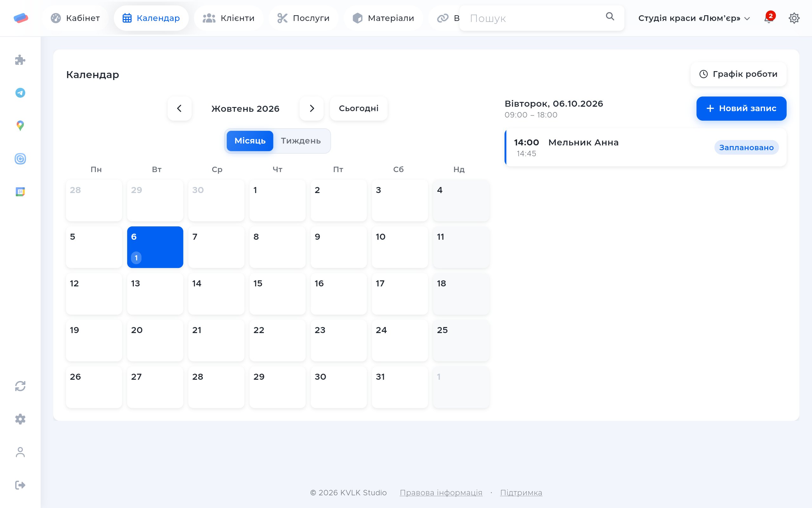Switch calendar view to Тиждень
This screenshot has height=508, width=812.
301,141
